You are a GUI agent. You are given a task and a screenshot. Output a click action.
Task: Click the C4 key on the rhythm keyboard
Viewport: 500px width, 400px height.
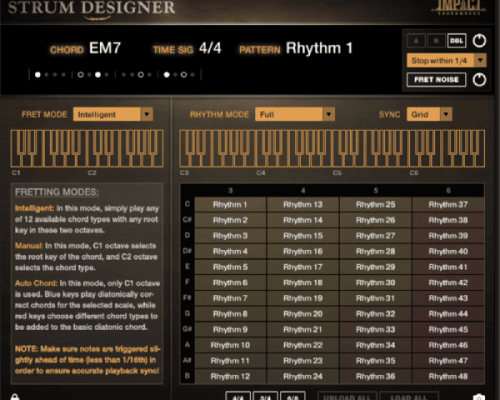[x=260, y=160]
